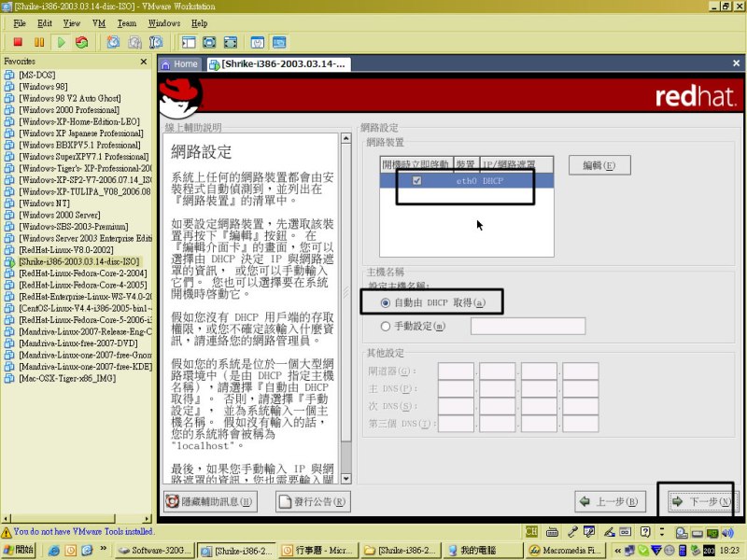Click the Console view toolbar icon
747x560 pixels.
(x=279, y=42)
